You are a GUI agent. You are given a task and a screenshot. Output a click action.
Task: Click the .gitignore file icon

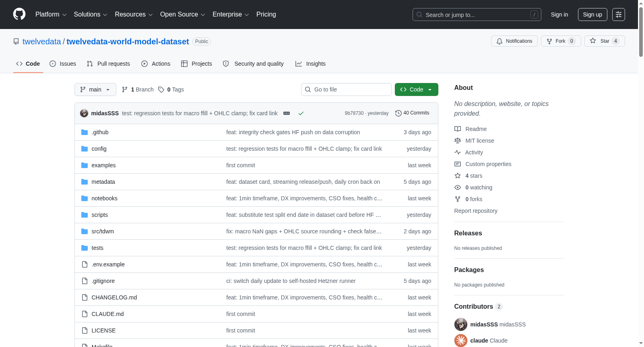85,281
